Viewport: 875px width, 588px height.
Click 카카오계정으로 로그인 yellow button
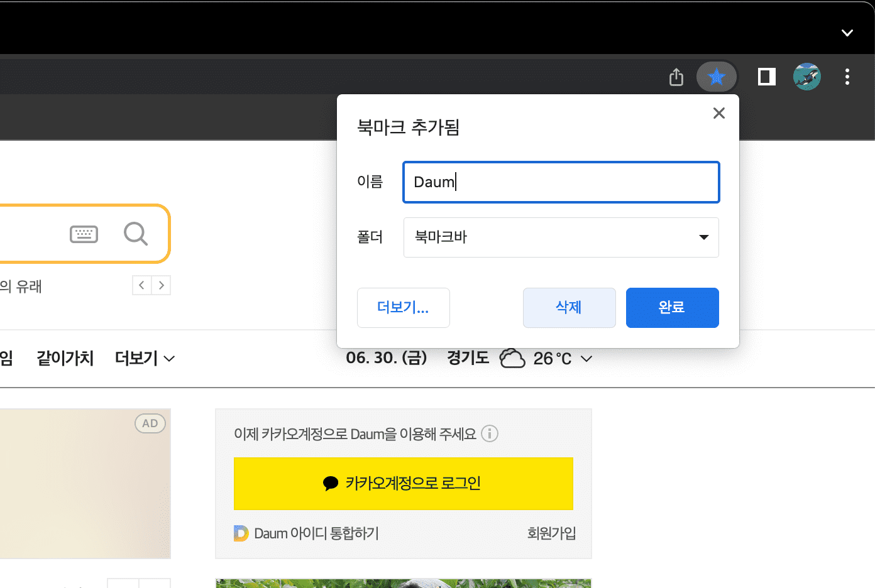(x=403, y=483)
